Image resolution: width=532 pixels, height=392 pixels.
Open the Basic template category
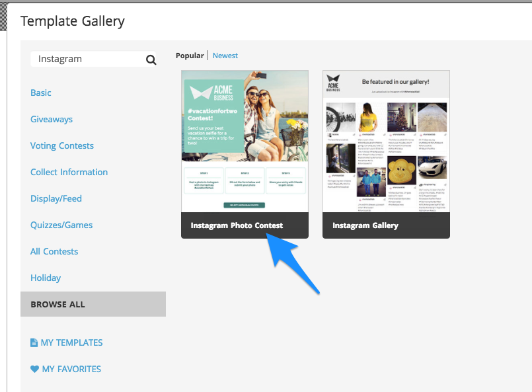pyautogui.click(x=41, y=93)
